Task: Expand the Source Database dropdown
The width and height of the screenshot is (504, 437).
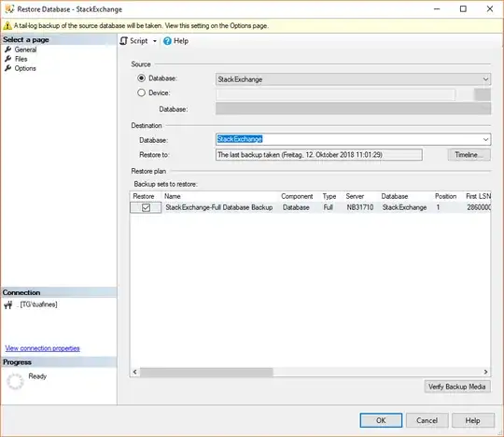Action: [485, 79]
